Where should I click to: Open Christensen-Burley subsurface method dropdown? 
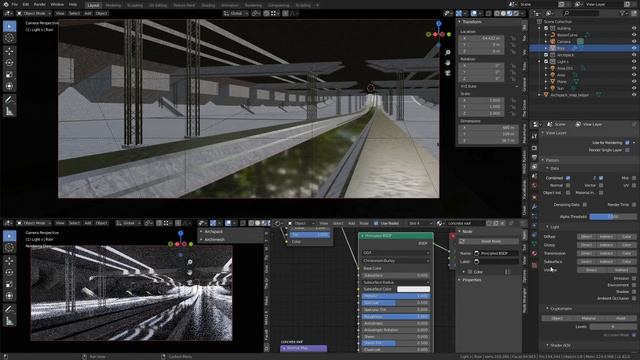(x=396, y=260)
